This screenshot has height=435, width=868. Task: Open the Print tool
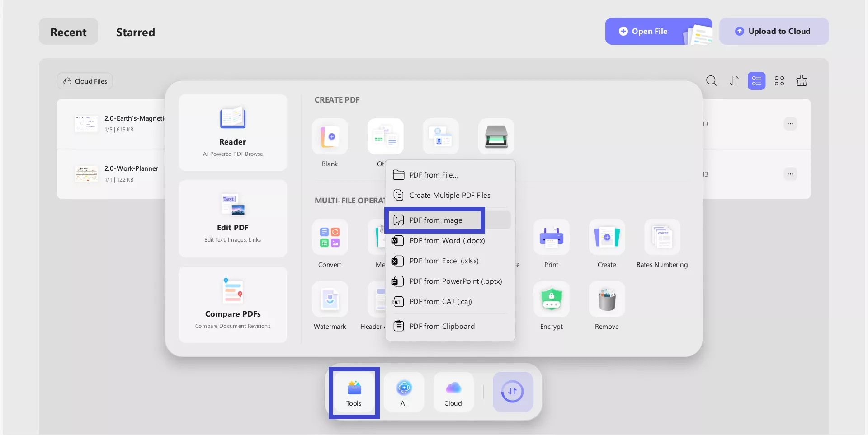click(551, 238)
